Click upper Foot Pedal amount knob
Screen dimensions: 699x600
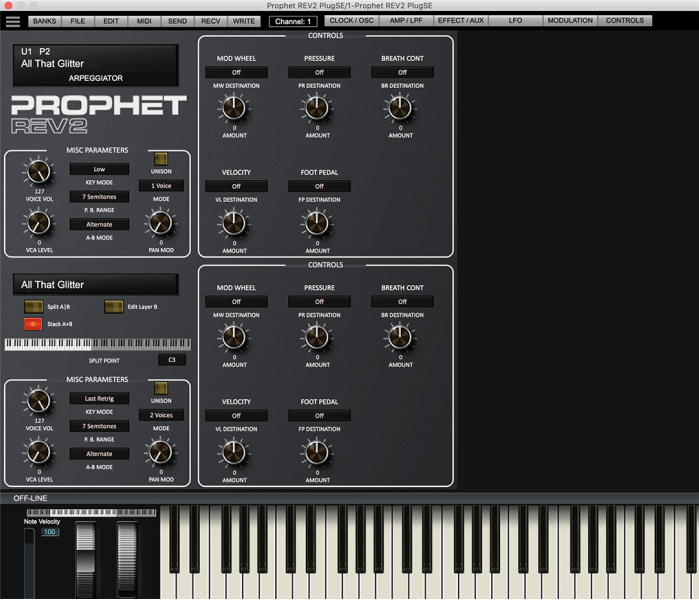(x=317, y=223)
